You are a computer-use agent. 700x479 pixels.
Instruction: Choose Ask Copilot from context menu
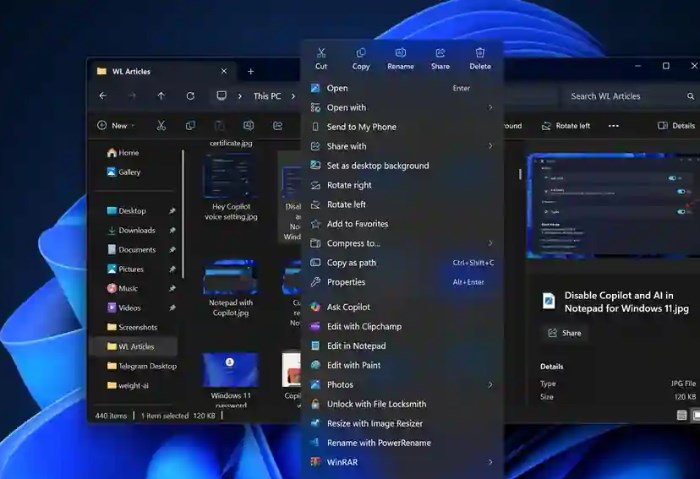(x=348, y=307)
